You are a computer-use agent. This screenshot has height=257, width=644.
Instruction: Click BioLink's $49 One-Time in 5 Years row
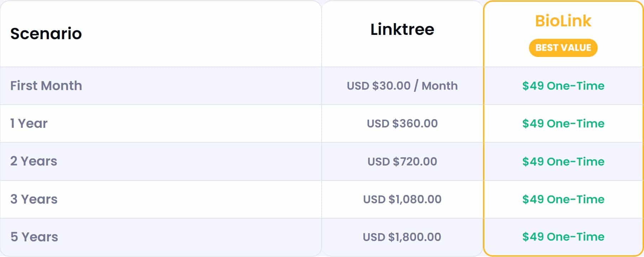[x=563, y=237]
